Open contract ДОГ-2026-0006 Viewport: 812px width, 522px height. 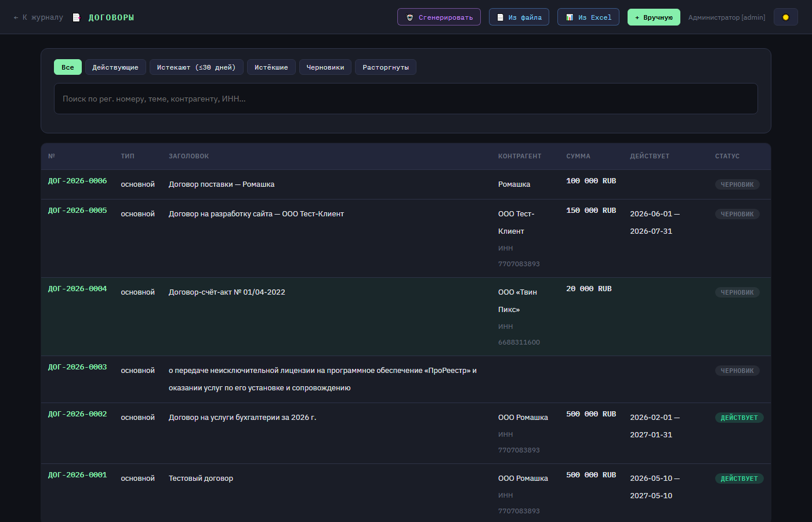pos(77,181)
